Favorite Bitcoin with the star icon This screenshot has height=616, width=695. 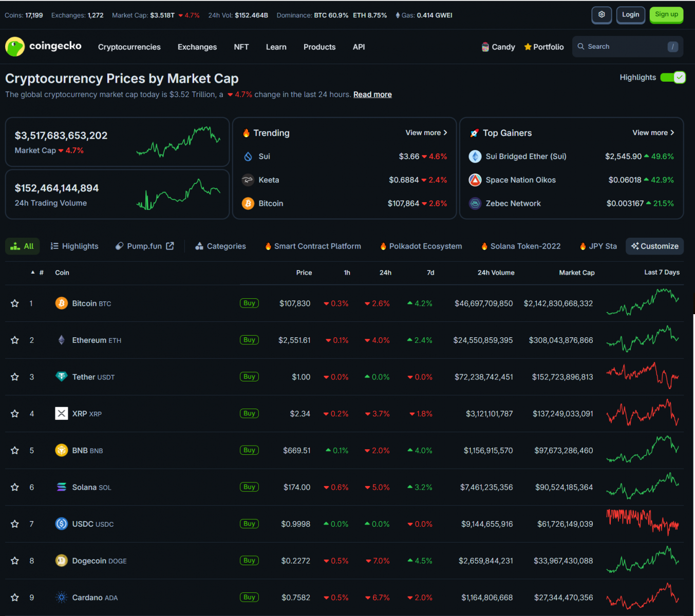(x=15, y=303)
